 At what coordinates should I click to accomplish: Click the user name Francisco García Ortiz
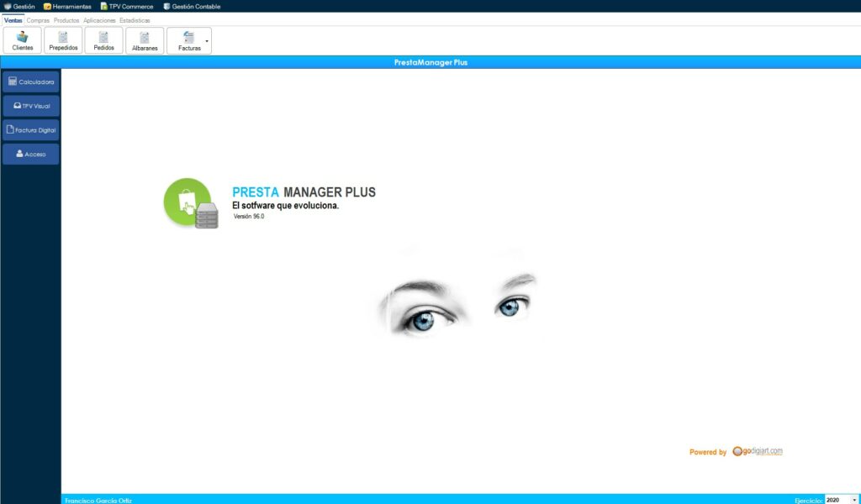[98, 500]
